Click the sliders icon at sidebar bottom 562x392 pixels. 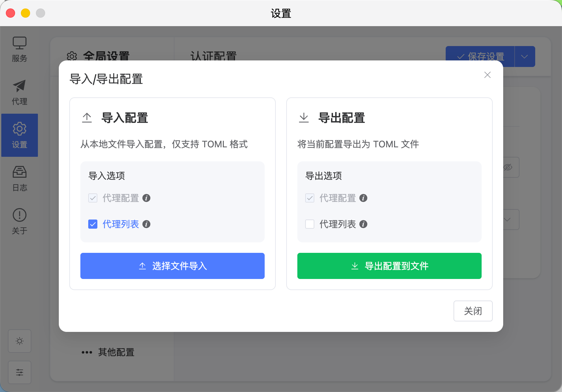coord(20,372)
